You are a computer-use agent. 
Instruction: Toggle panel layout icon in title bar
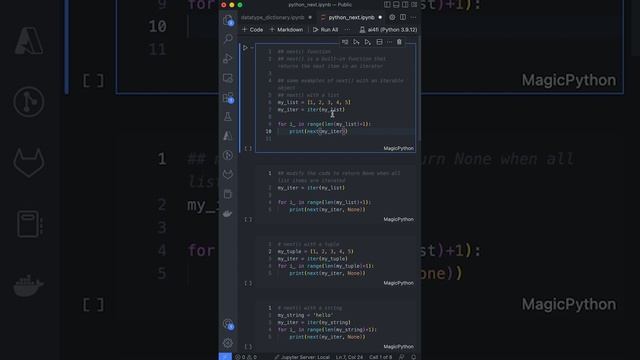[x=396, y=4]
